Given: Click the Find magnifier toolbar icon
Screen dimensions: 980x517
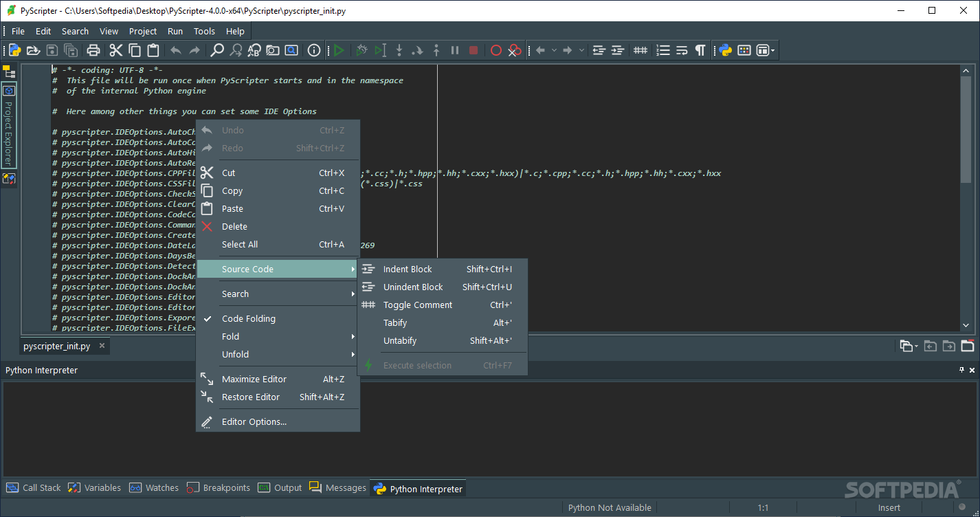Looking at the screenshot, I should pyautogui.click(x=217, y=50).
